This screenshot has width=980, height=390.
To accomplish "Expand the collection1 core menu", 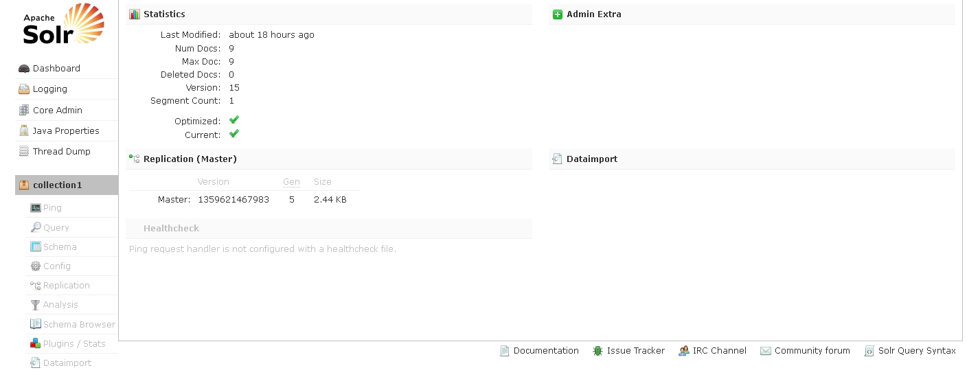I will click(x=57, y=185).
